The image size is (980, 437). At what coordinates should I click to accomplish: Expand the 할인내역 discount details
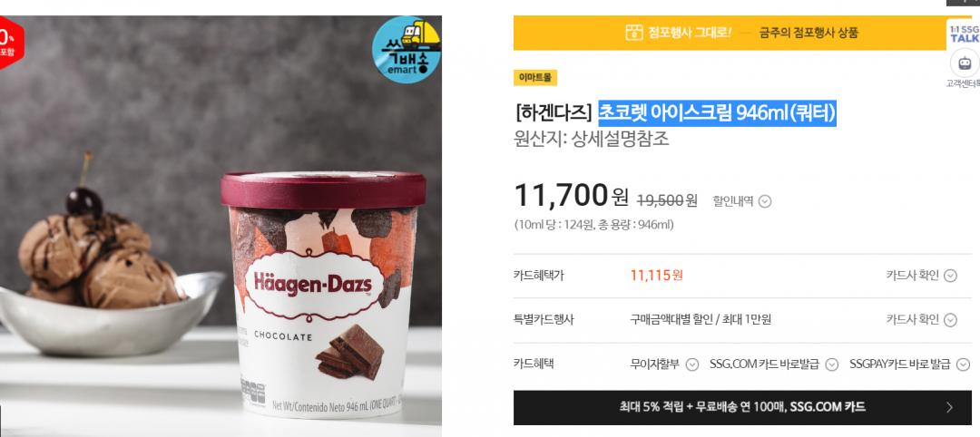coord(742,201)
